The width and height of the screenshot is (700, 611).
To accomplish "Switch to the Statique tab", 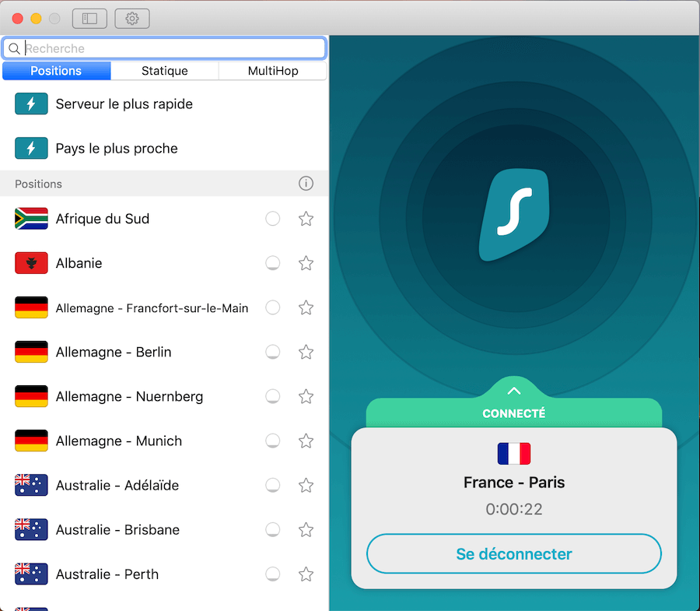I will click(x=164, y=71).
